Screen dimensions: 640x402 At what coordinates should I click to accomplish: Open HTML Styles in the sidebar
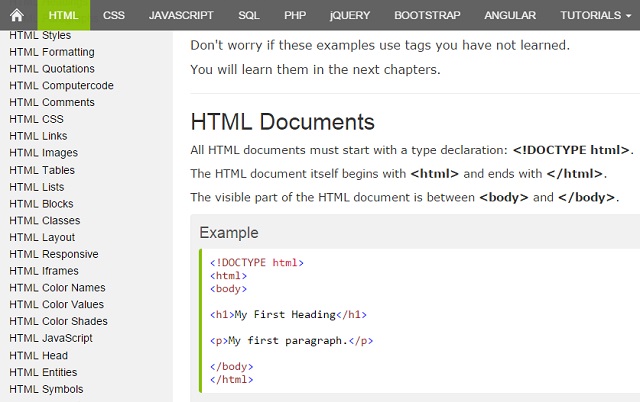pos(40,36)
